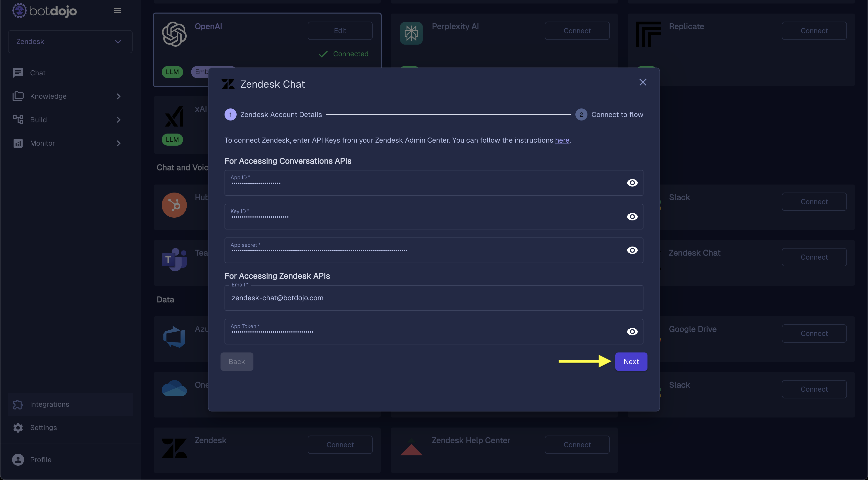Viewport: 868px width, 480px height.
Task: Click the Replicate logo icon
Action: [x=648, y=34]
